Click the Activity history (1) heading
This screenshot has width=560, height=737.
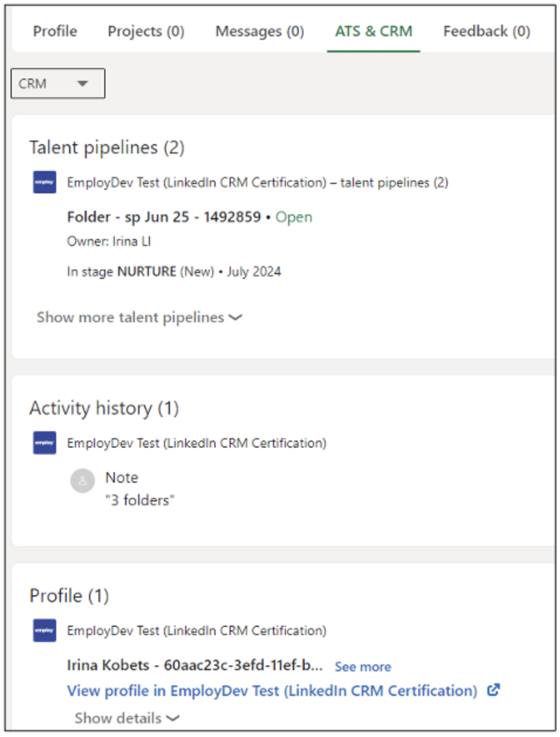tap(104, 408)
